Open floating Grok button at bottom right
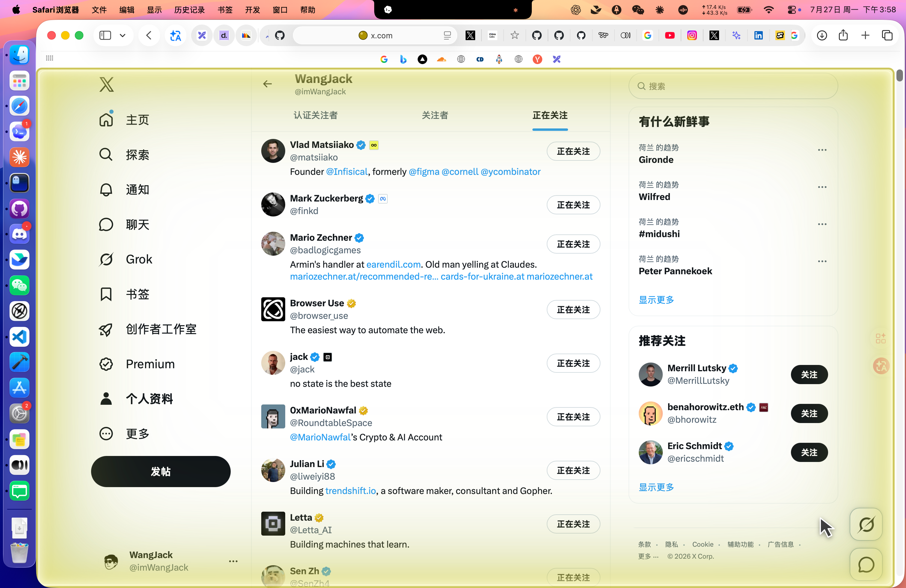This screenshot has width=906, height=588. point(866,525)
